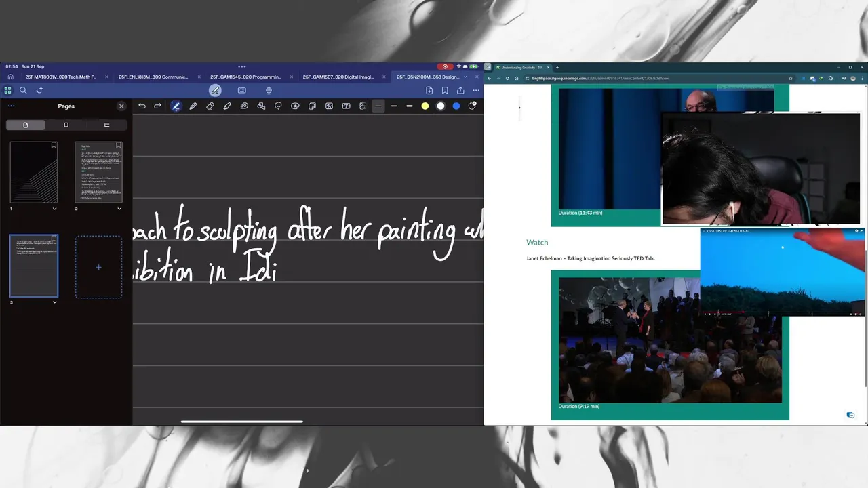Open the notes app more options menu

tap(476, 90)
